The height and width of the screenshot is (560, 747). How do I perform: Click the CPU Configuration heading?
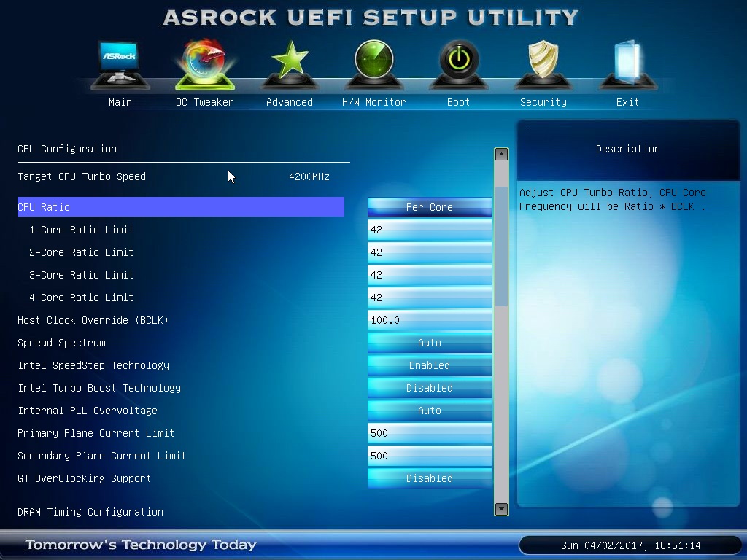(x=67, y=149)
